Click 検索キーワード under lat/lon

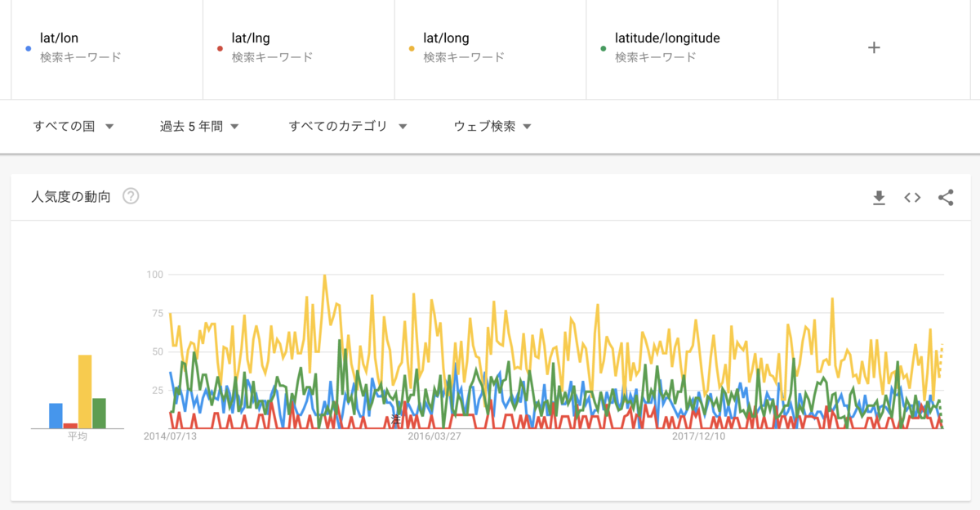(81, 57)
